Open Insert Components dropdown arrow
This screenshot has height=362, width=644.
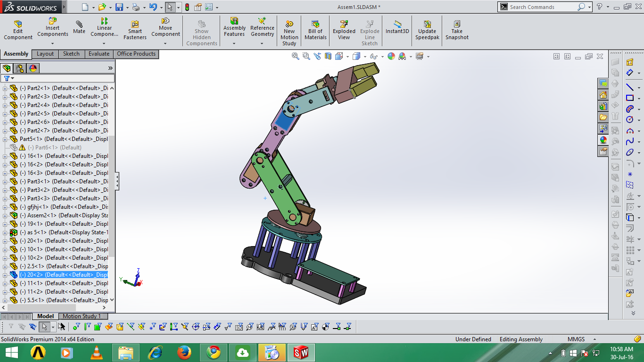click(53, 43)
